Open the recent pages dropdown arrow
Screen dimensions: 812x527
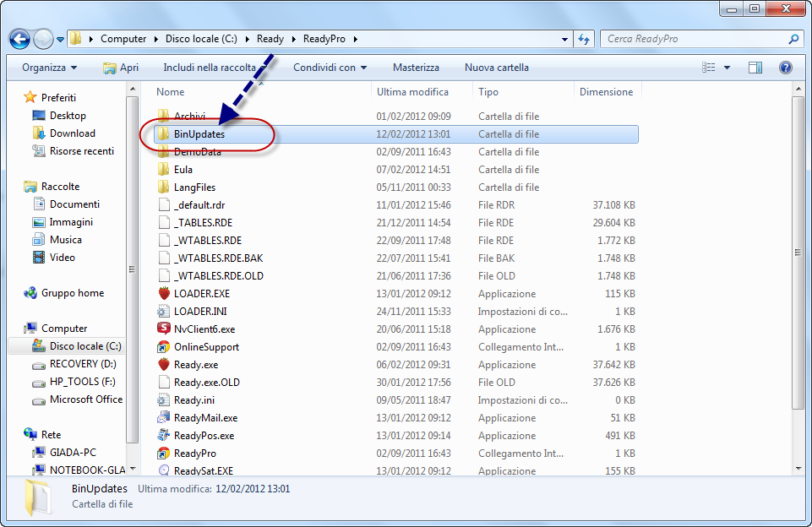(x=60, y=40)
